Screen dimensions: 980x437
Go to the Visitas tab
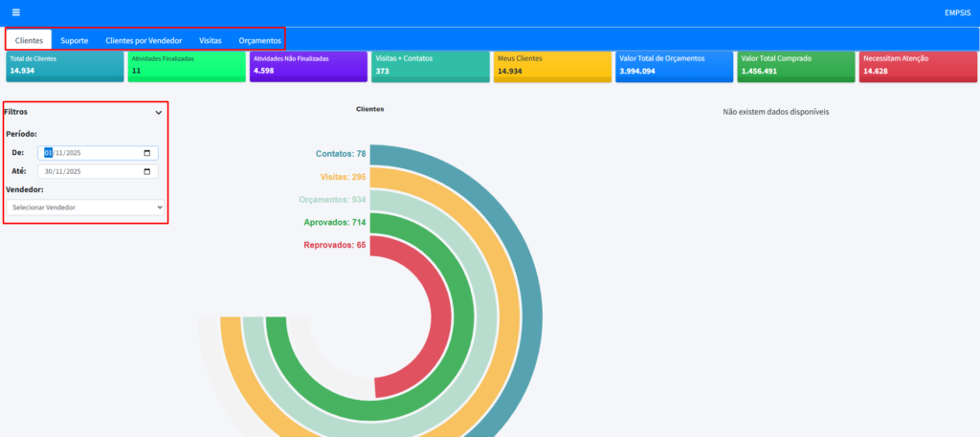210,41
